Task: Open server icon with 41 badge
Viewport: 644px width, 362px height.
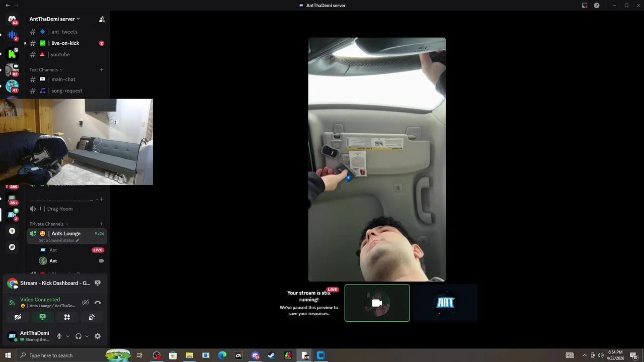Action: pos(12,86)
